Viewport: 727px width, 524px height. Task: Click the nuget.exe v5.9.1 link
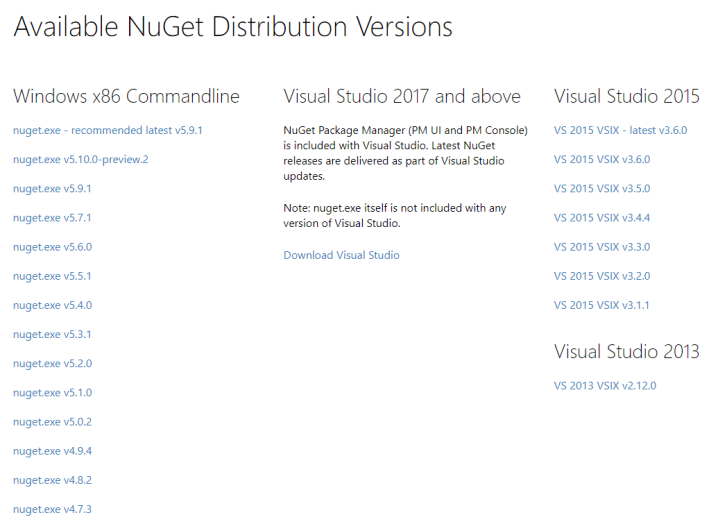52,189
